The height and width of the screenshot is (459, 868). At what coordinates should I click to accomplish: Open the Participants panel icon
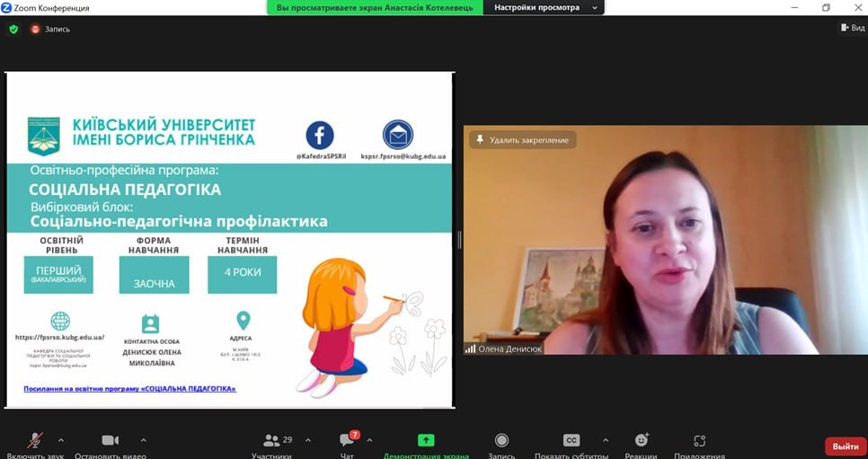pos(271,441)
